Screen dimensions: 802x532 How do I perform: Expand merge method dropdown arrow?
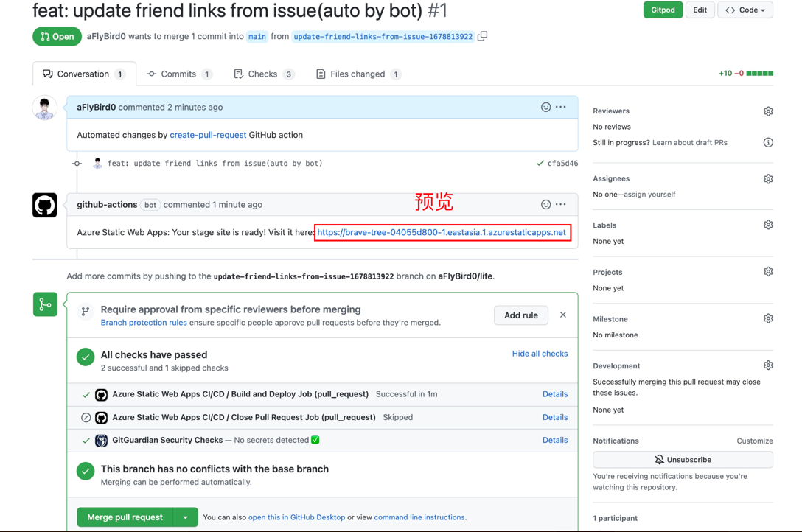(x=186, y=517)
